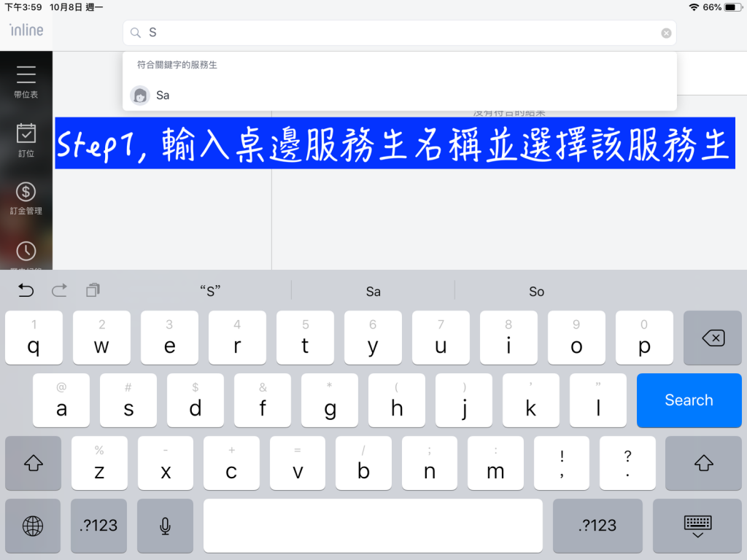Screen dimensions: 747x560
Task: Clear the search field with the X icon
Action: click(x=666, y=33)
